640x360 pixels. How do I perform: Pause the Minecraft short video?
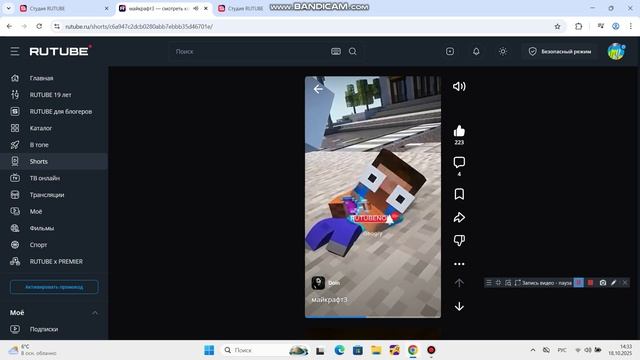click(373, 196)
